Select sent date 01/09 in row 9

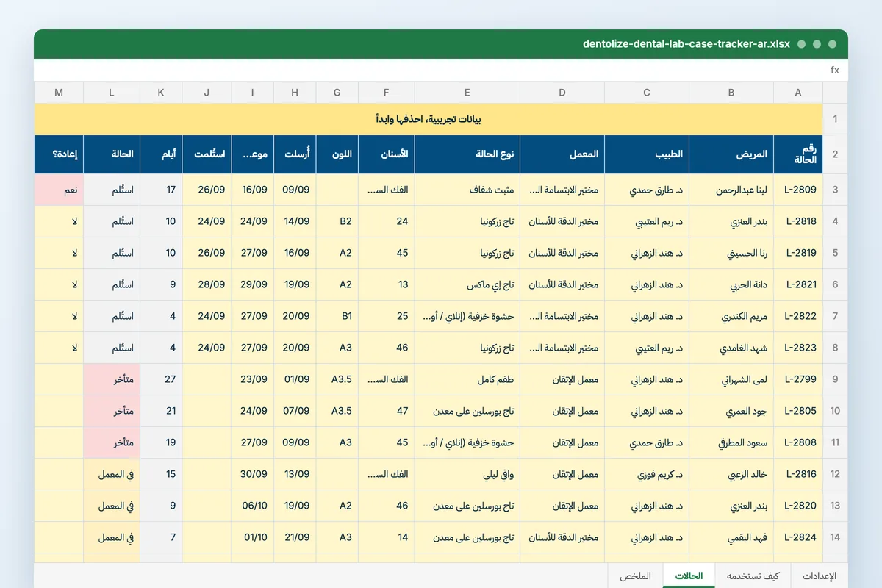click(x=295, y=379)
